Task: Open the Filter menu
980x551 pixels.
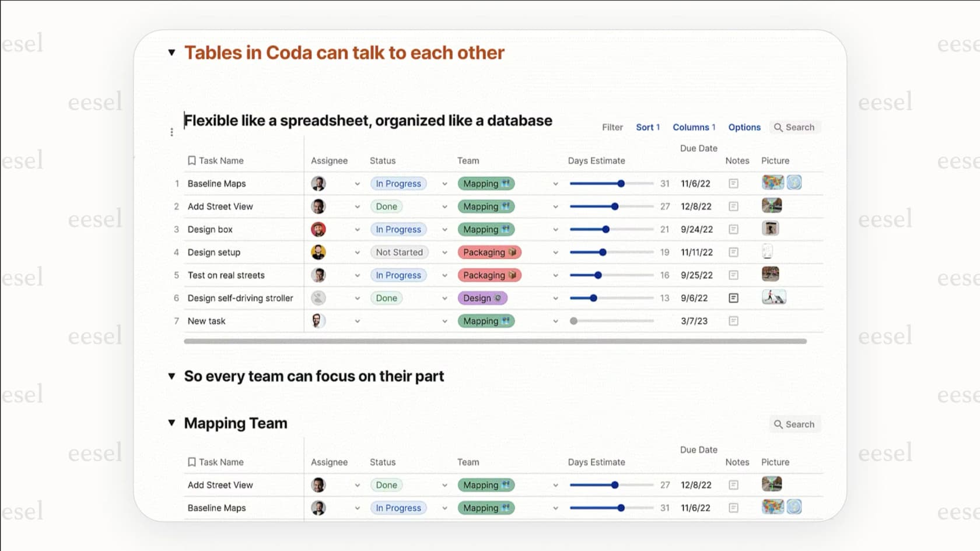Action: (612, 127)
